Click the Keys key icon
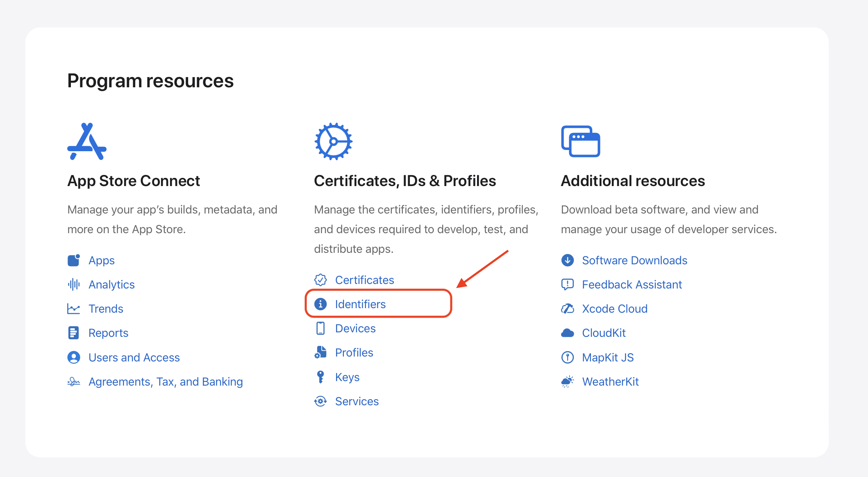868x477 pixels. point(320,377)
